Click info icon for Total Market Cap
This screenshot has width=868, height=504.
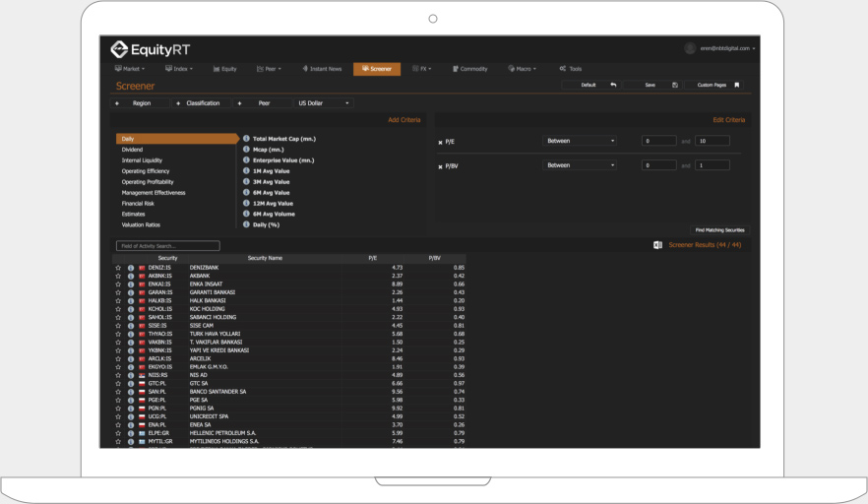246,139
